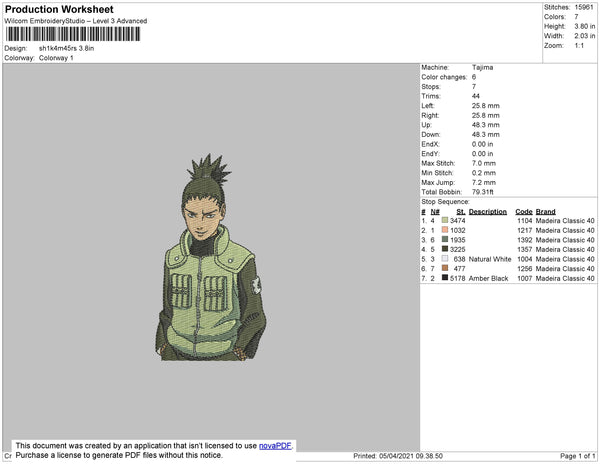Click the Color changes value '6'
The image size is (600, 464).
click(x=474, y=77)
